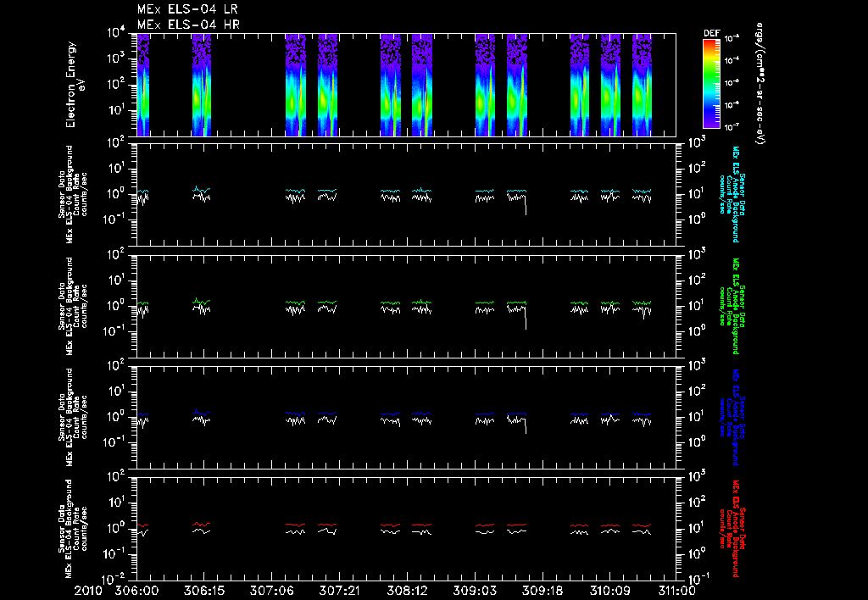Click the 10^3 tick label on Electron Energy axis
Screen dimensions: 868x600
(x=115, y=58)
